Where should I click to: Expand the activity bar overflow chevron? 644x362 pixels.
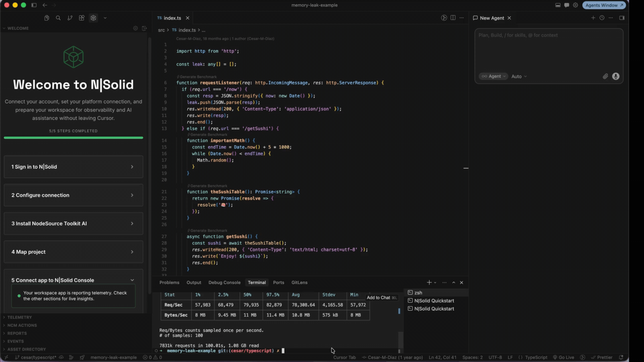click(105, 18)
